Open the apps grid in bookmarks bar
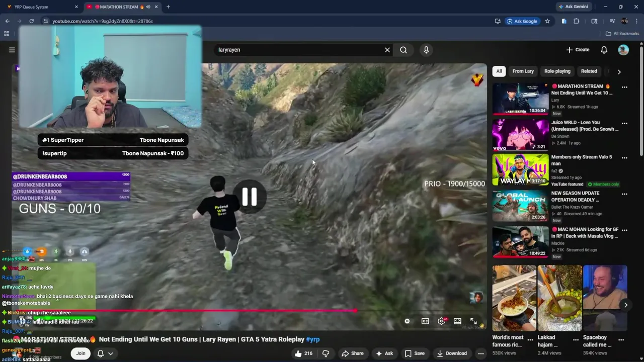The image size is (644, 362). [7, 34]
